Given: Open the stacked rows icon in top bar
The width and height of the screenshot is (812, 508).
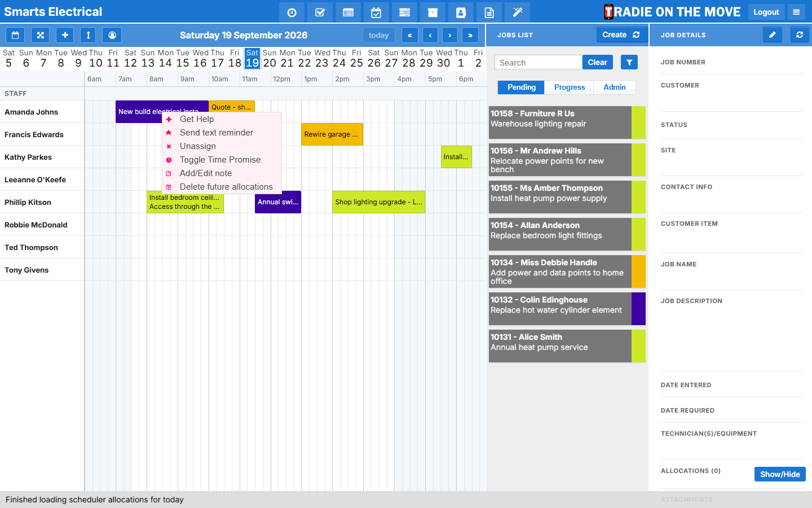Looking at the screenshot, I should point(404,12).
